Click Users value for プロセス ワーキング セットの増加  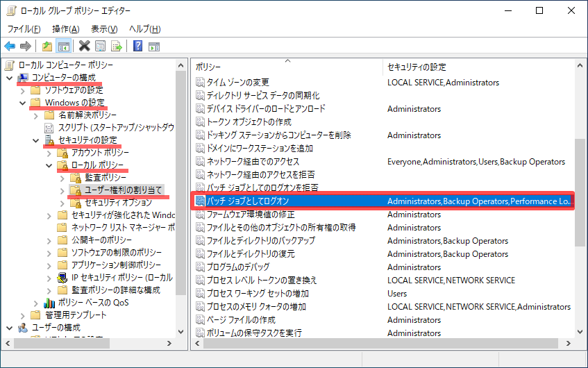397,293
